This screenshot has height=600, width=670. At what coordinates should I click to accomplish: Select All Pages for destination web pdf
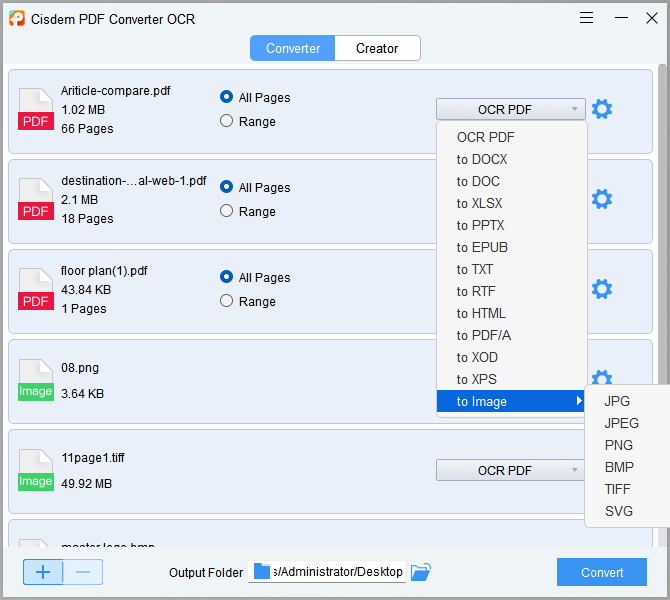pyautogui.click(x=255, y=187)
